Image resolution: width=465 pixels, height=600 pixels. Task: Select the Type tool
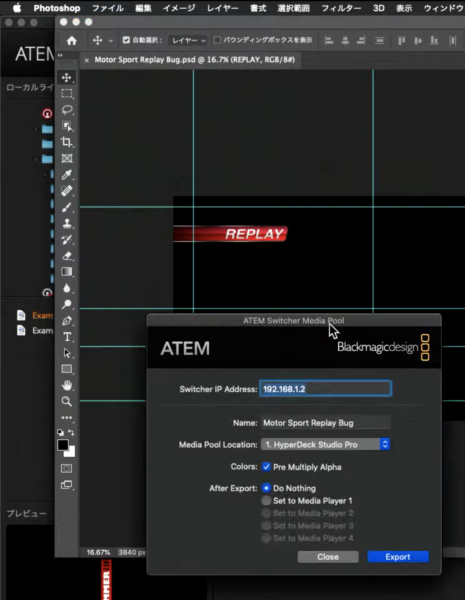tap(67, 337)
